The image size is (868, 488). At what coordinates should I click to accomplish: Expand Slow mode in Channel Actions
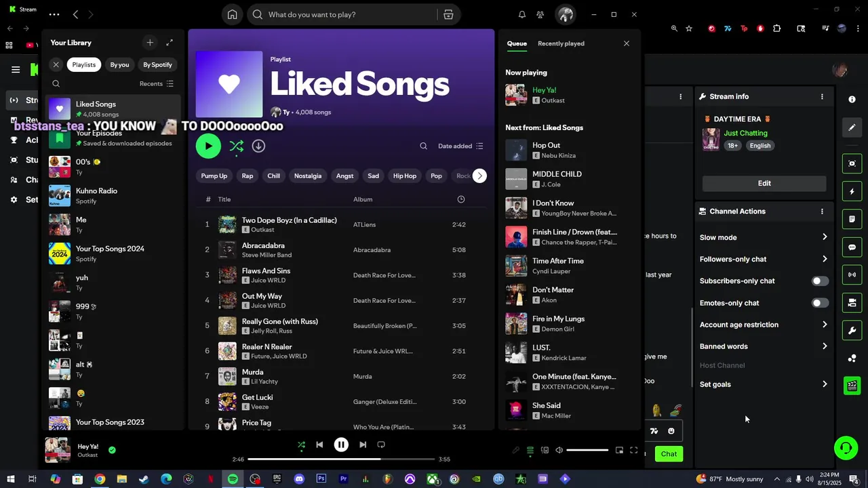click(x=764, y=237)
